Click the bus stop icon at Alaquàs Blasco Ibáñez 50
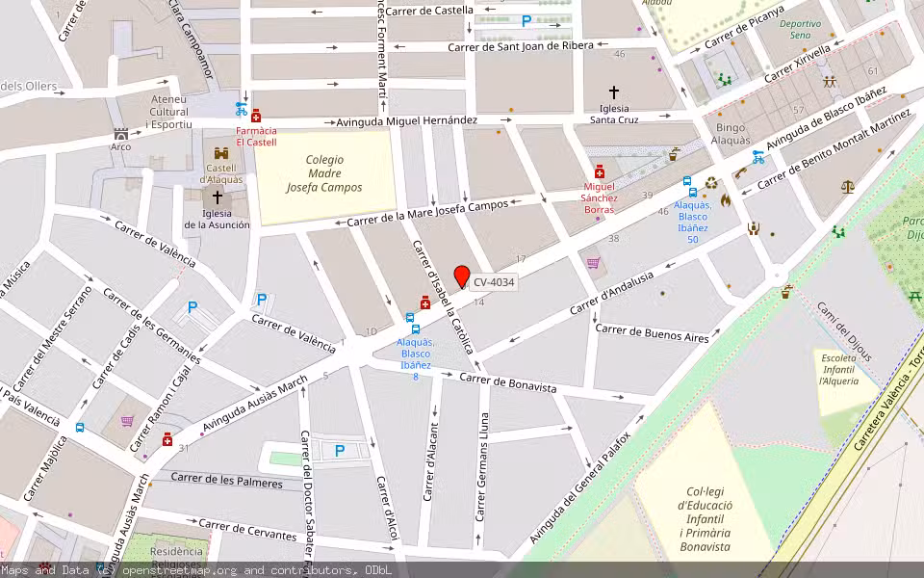Screen dimensions: 924x578 click(693, 193)
